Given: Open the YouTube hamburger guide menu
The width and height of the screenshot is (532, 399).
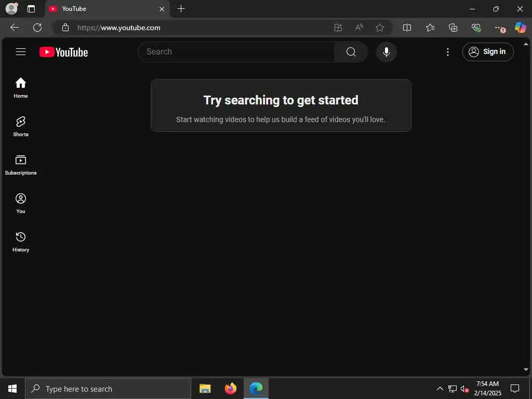Looking at the screenshot, I should (21, 52).
